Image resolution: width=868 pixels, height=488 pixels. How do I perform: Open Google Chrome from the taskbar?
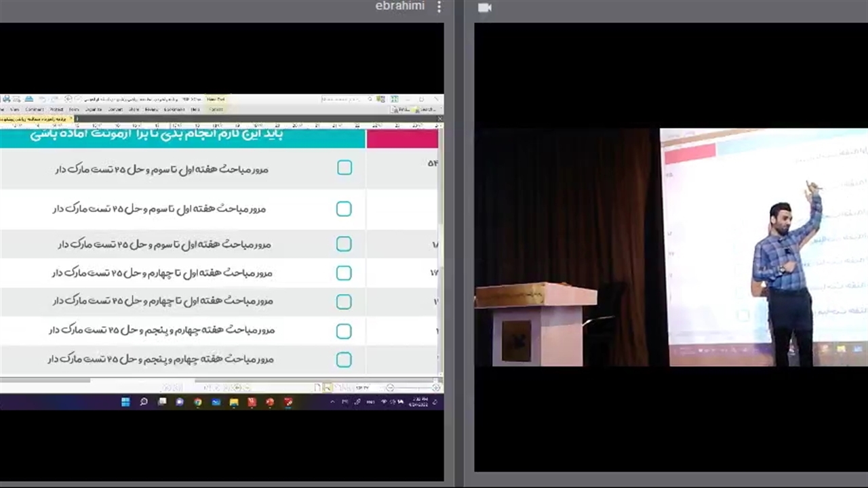tap(197, 402)
